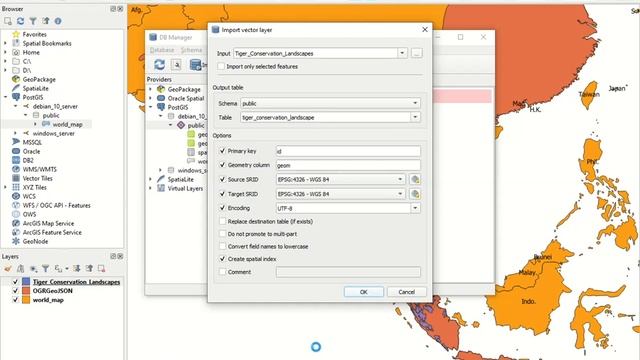Toggle visibility of world_map layer
Image resolution: width=640 pixels, height=360 pixels.
[x=16, y=300]
